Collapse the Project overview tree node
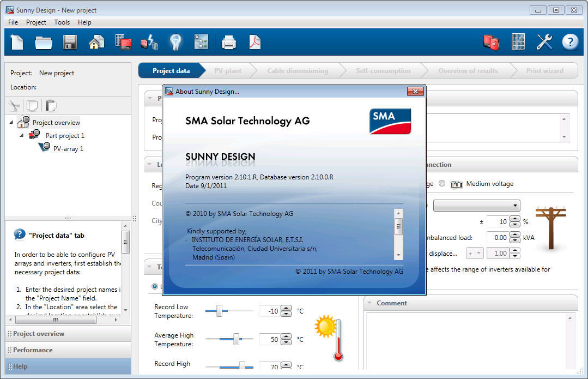Screen dimensions: 588x379 click(12, 123)
